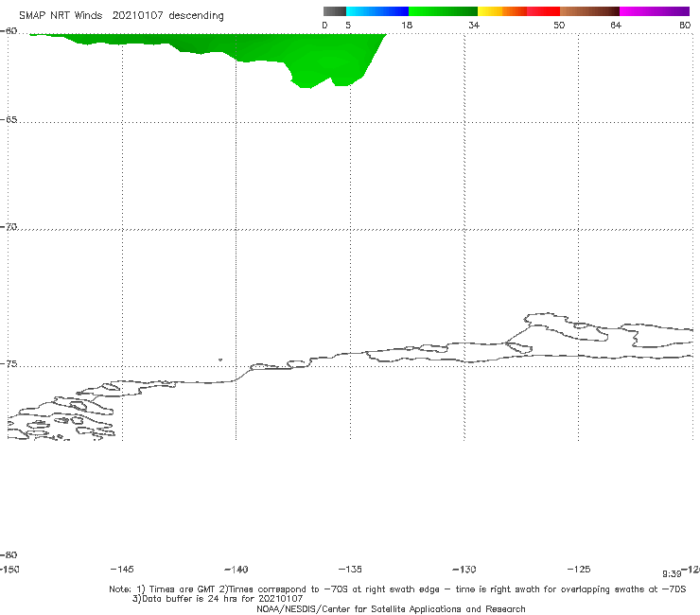Click the green segment of the wind color bar
This screenshot has height=615, width=700.
tap(443, 11)
